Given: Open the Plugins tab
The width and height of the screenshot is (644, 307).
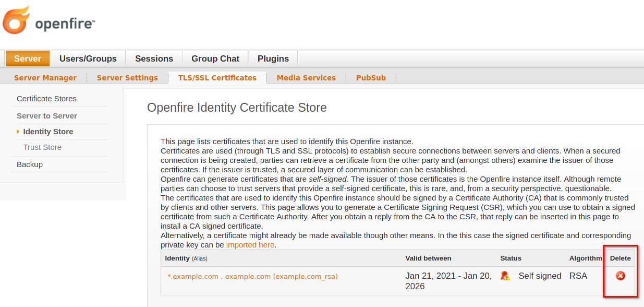Looking at the screenshot, I should [273, 58].
